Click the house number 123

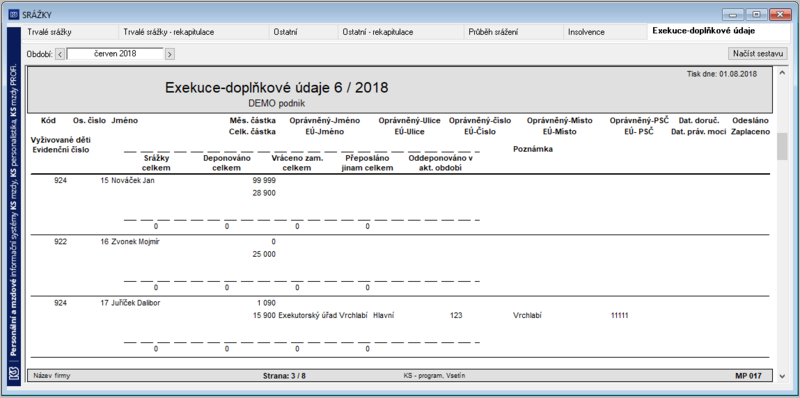(456, 316)
